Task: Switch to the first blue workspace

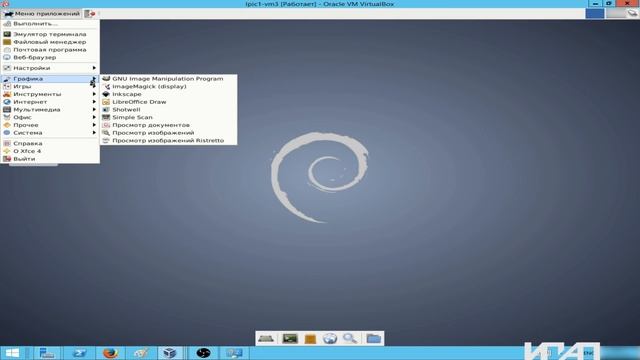Action: [595, 13]
